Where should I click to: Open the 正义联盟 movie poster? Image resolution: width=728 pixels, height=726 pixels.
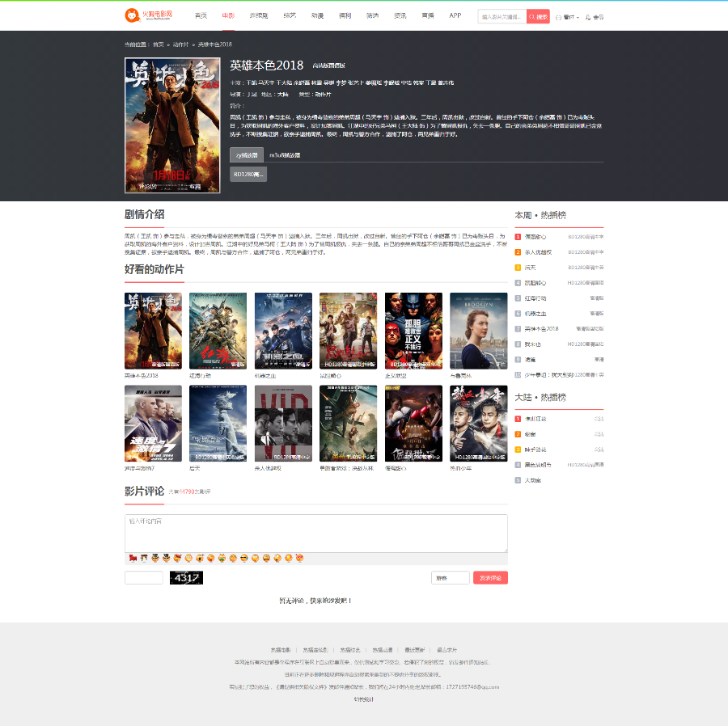413,331
